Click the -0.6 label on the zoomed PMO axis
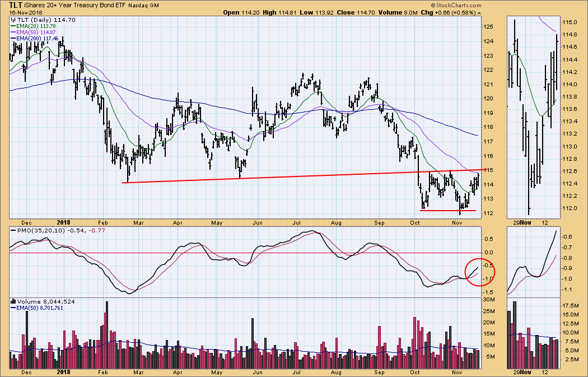This screenshot has height=377, width=588. coord(567,237)
